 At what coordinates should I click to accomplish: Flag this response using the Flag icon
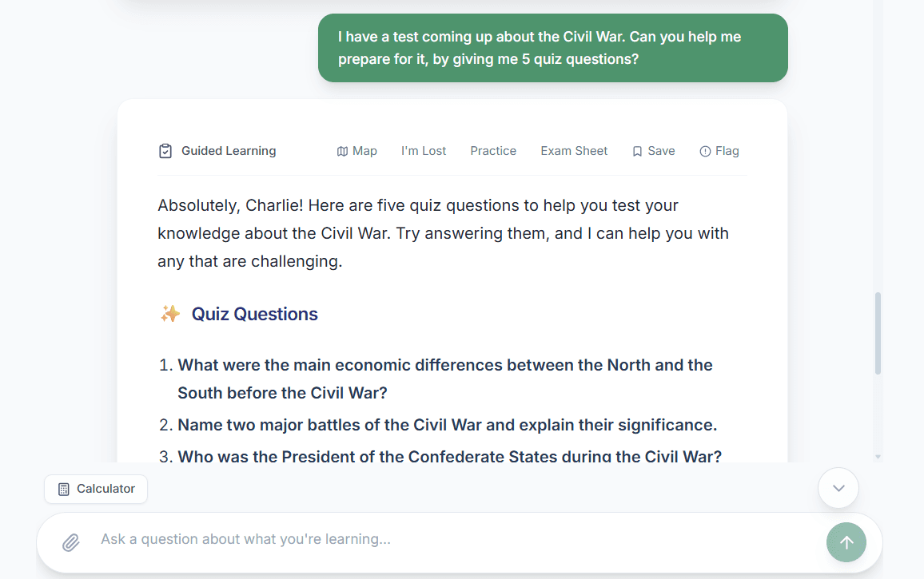pos(705,151)
